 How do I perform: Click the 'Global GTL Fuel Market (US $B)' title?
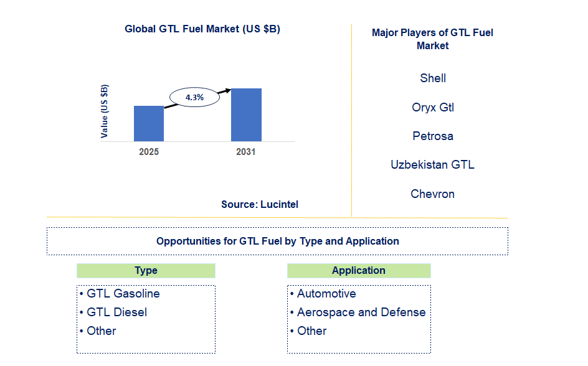click(x=202, y=29)
